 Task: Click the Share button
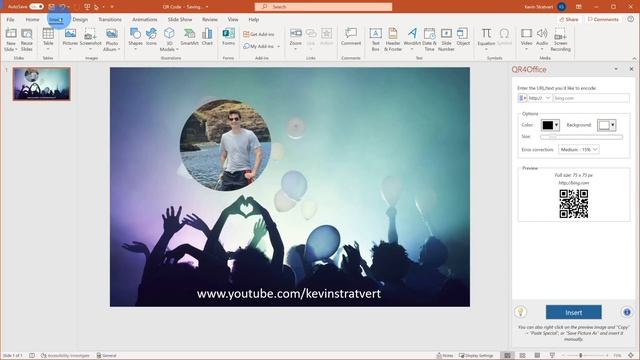(x=569, y=19)
